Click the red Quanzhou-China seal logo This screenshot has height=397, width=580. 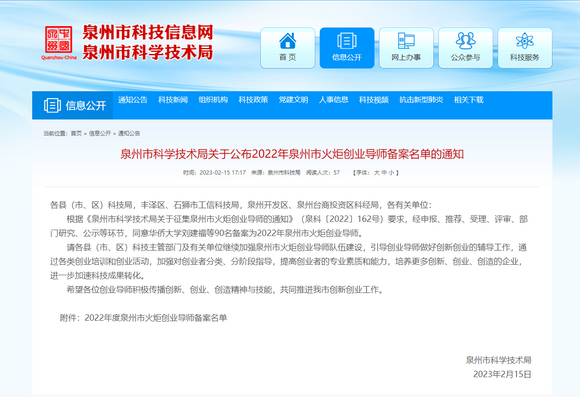point(59,43)
